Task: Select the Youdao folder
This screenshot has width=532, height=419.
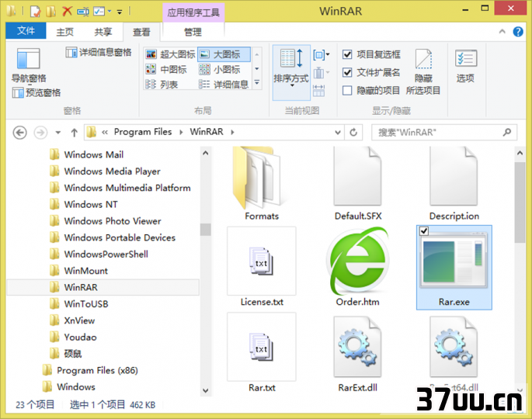Action: (x=73, y=337)
